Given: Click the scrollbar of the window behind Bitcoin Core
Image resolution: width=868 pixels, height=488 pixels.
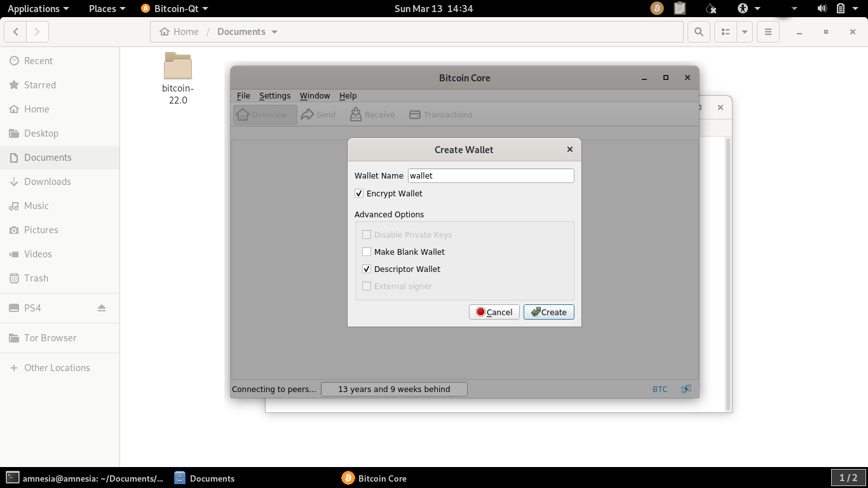Looking at the screenshot, I should (728, 273).
